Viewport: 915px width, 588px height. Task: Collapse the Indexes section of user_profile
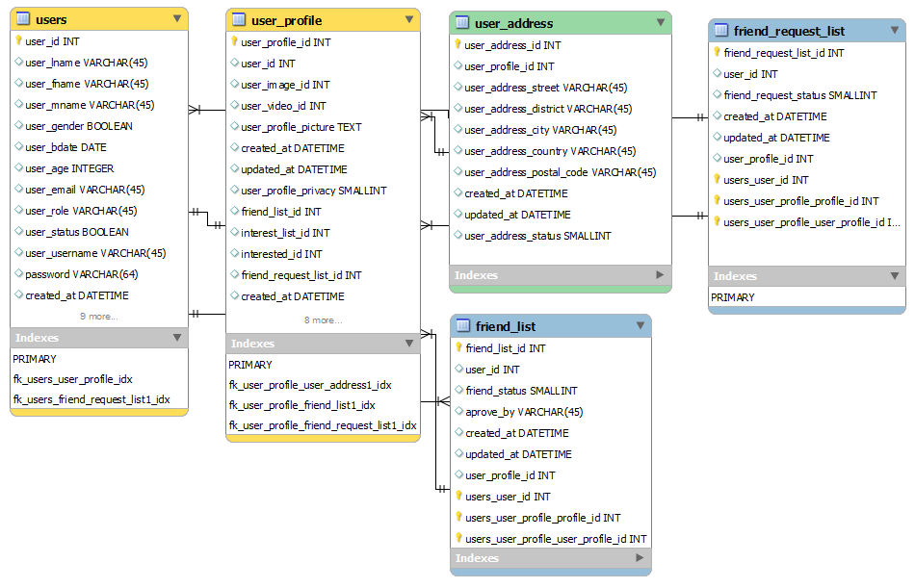click(x=409, y=343)
